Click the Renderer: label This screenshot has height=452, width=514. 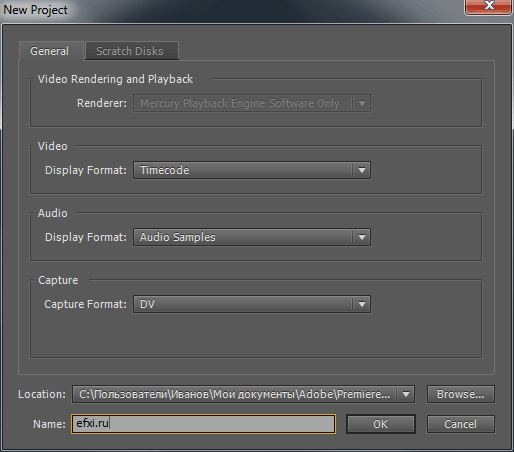(x=102, y=103)
